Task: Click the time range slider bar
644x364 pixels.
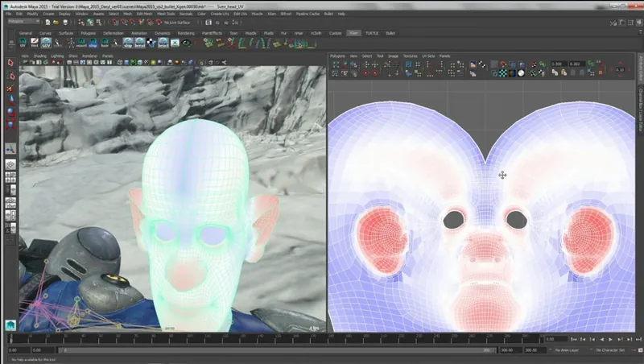Action: (x=277, y=350)
